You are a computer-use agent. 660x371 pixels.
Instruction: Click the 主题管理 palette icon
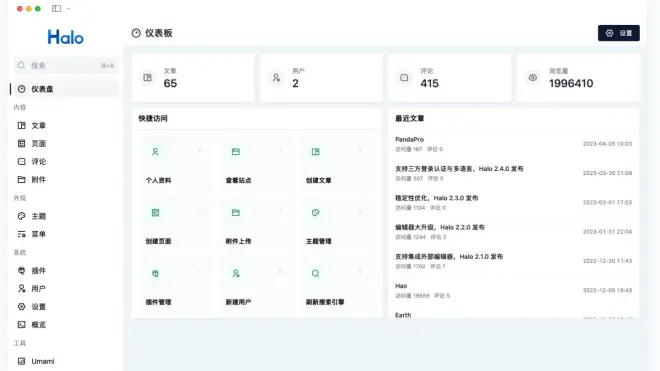pyautogui.click(x=316, y=213)
